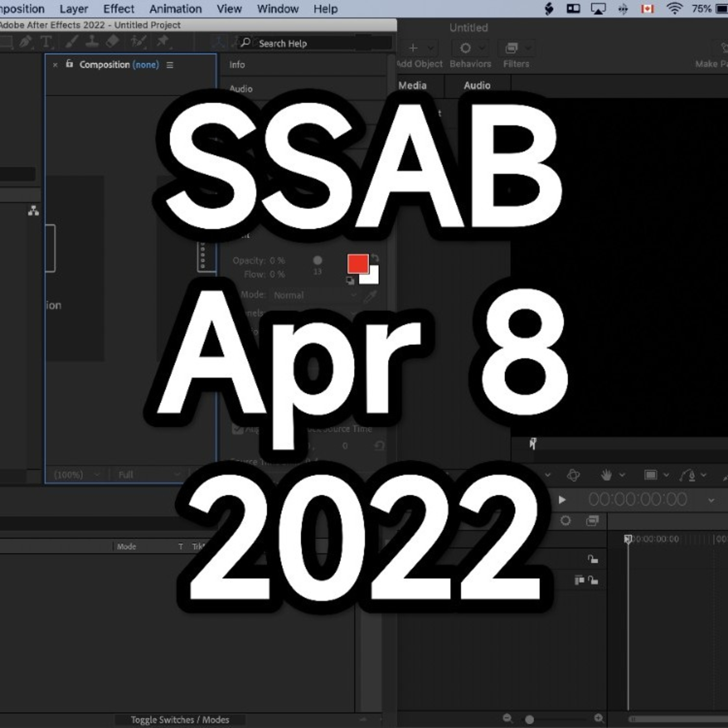Open the Animation menu

[x=175, y=9]
